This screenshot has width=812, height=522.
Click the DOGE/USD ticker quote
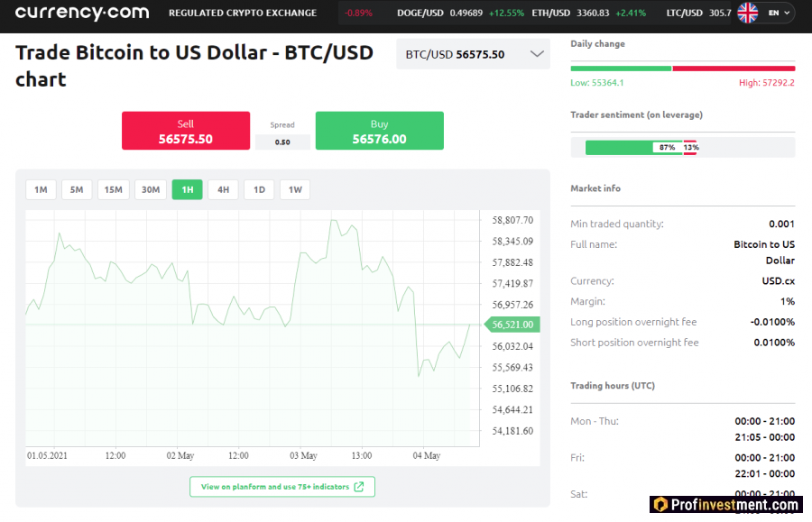coord(460,13)
